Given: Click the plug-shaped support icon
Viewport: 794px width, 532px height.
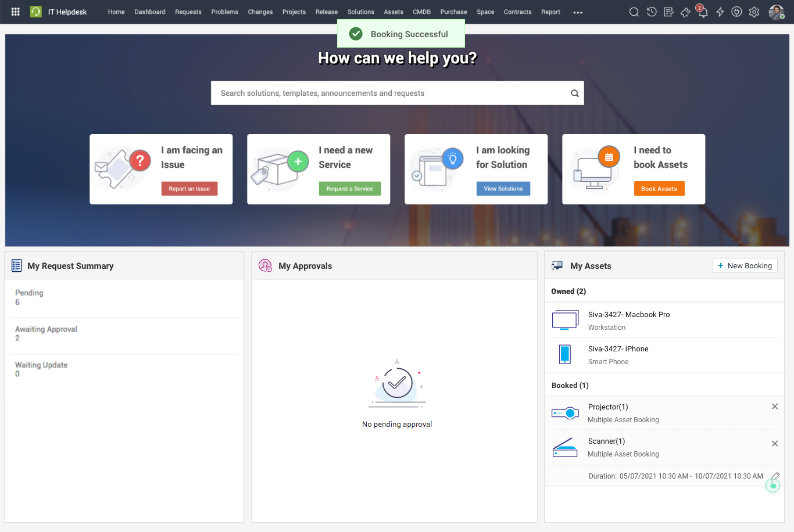Looking at the screenshot, I should pos(736,12).
